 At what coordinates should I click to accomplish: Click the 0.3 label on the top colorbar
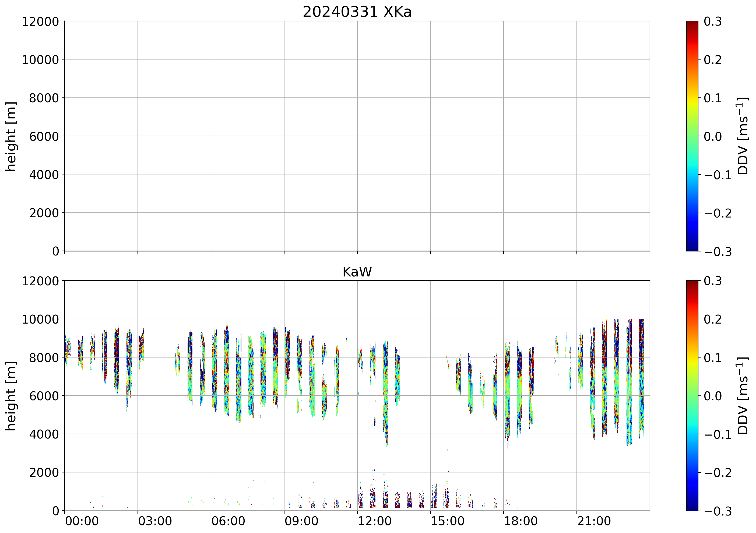click(713, 22)
